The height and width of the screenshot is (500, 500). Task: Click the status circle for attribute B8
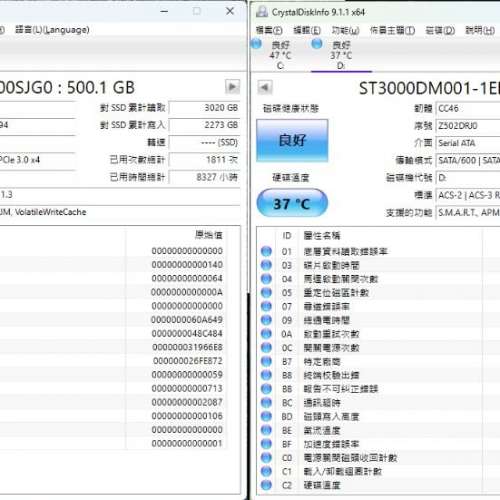coord(266,375)
